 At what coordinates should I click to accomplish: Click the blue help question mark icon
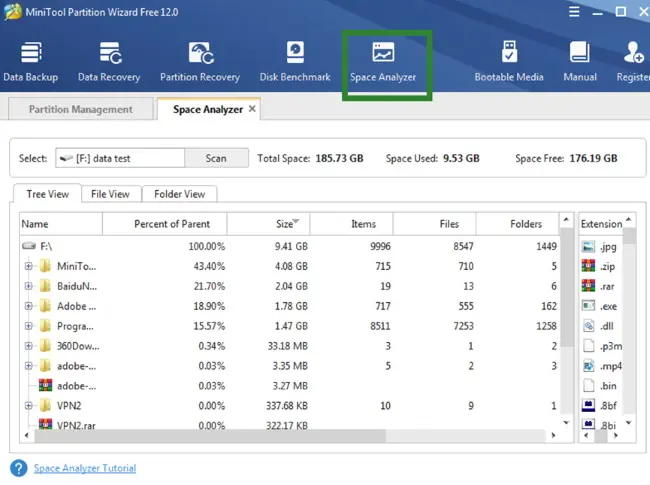(x=19, y=468)
